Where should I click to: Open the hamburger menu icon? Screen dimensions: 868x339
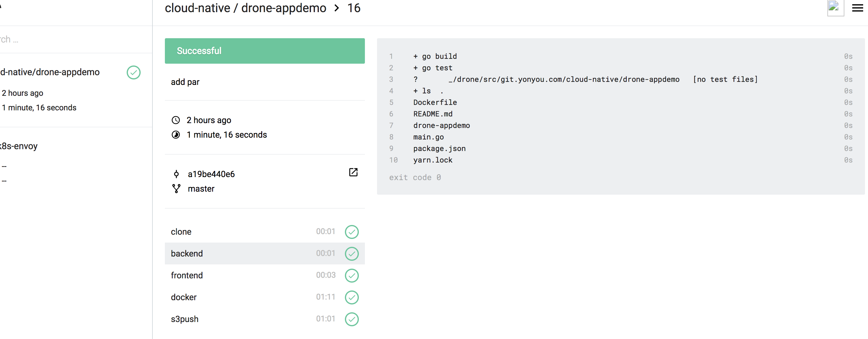[857, 8]
